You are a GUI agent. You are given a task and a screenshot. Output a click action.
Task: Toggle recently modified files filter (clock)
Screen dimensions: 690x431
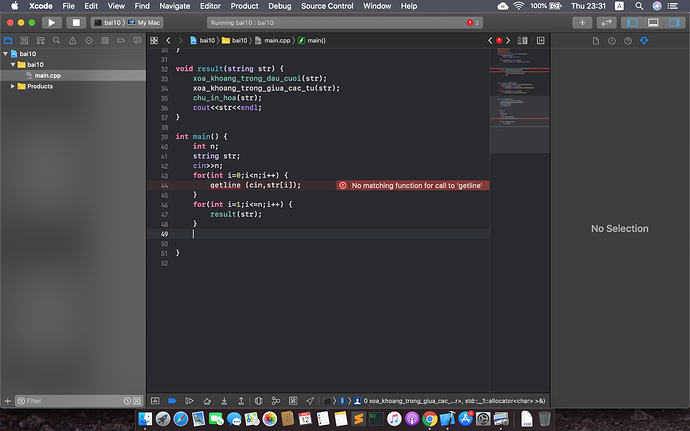coord(127,401)
